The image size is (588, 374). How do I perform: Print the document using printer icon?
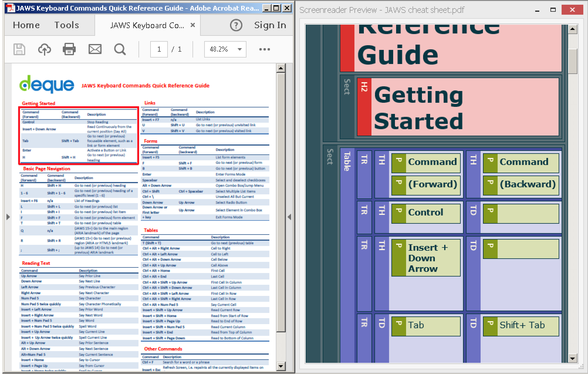pos(69,49)
